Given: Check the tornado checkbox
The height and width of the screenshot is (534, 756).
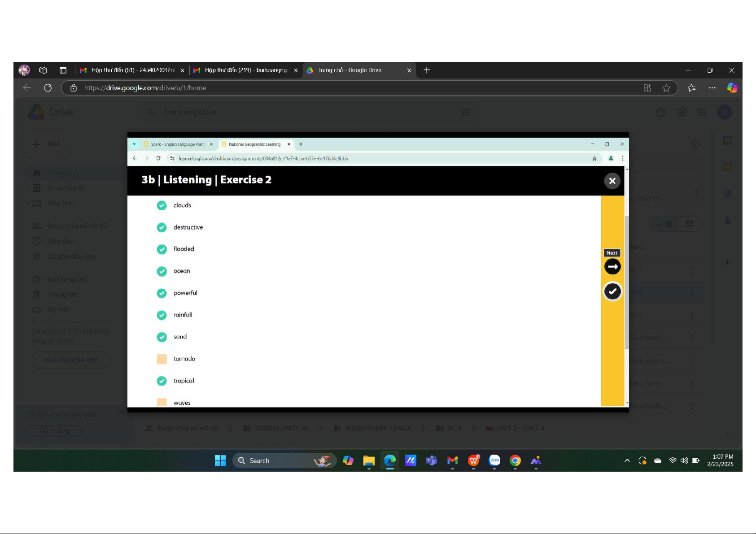Looking at the screenshot, I should point(162,359).
